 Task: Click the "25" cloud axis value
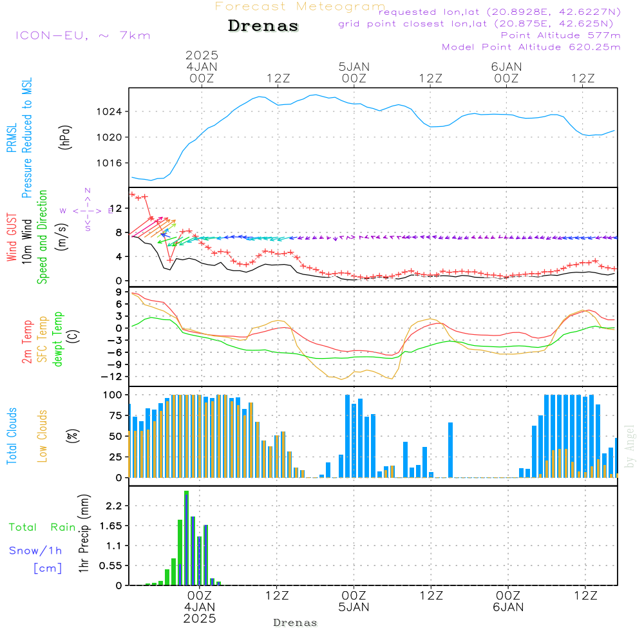coord(116,457)
